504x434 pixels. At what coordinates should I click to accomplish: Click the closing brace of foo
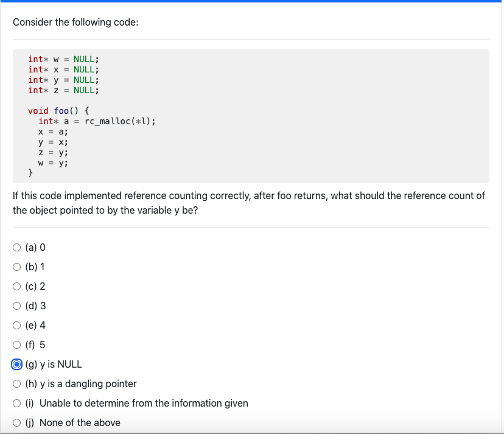tap(29, 173)
